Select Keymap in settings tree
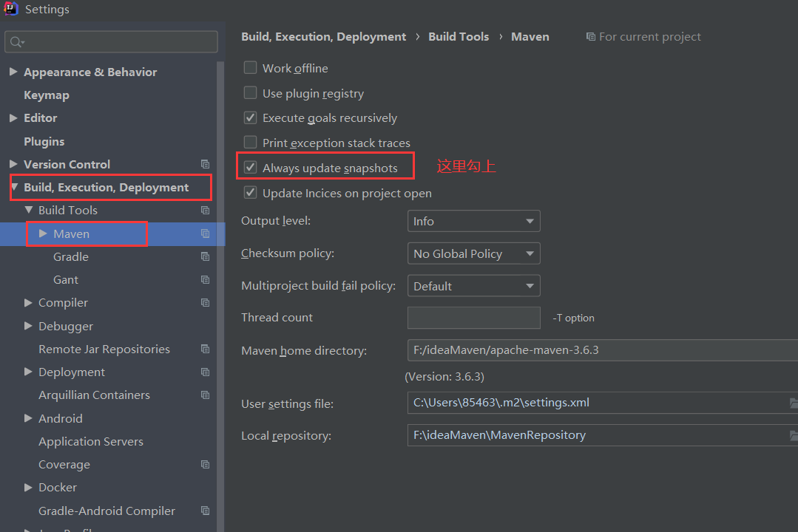798x532 pixels. coord(47,95)
